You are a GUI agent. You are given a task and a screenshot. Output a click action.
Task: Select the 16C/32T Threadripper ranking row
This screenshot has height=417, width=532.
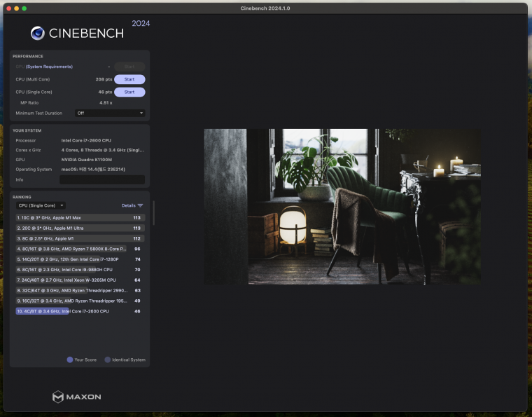click(x=80, y=301)
